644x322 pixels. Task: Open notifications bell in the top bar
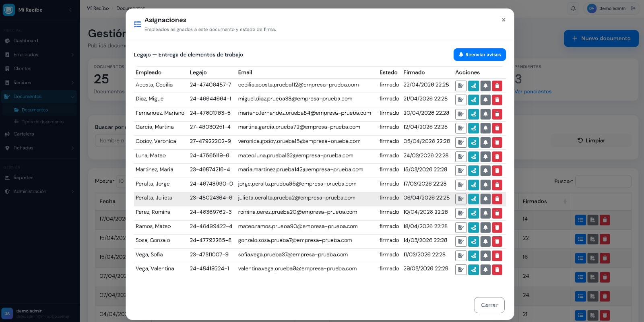tap(573, 8)
